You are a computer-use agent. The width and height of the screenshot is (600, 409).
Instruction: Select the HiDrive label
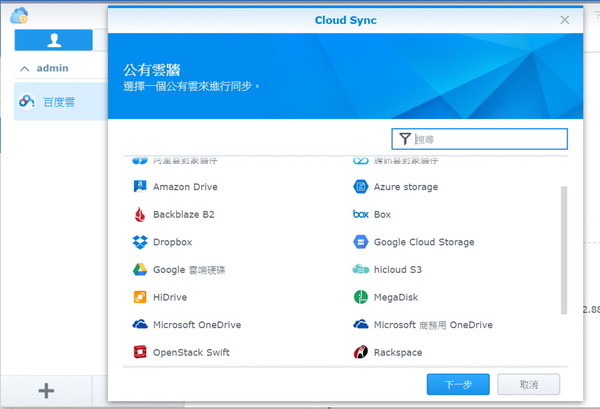click(170, 297)
